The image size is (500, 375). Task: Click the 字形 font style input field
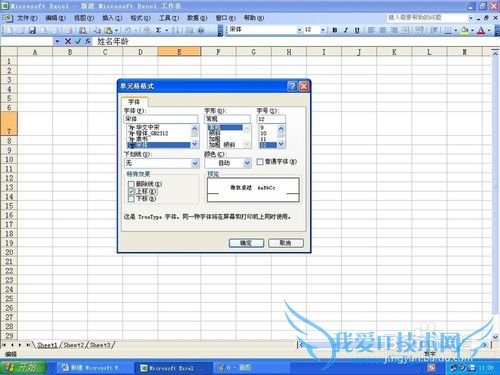[227, 119]
